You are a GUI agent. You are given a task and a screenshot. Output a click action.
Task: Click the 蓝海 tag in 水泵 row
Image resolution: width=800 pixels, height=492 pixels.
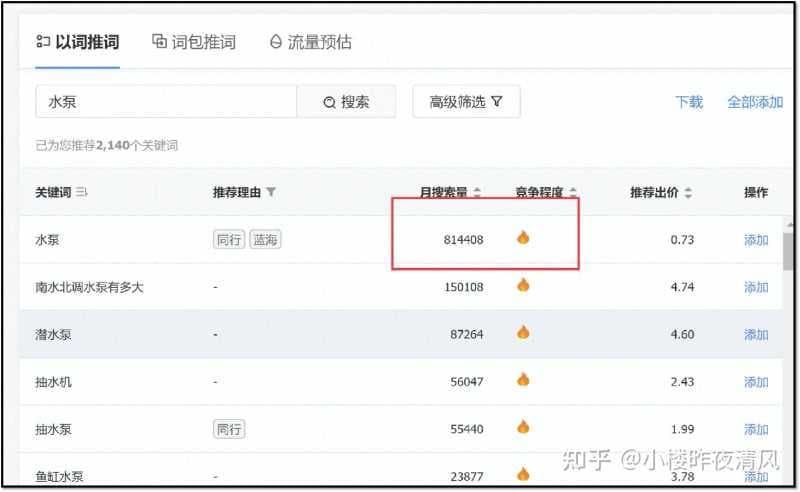[265, 239]
